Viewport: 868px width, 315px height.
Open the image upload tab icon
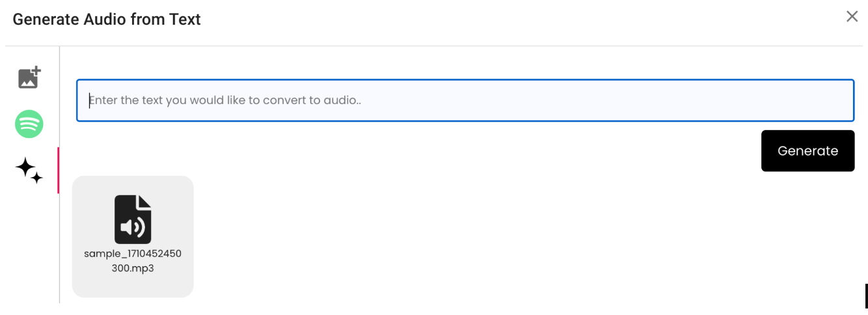29,77
